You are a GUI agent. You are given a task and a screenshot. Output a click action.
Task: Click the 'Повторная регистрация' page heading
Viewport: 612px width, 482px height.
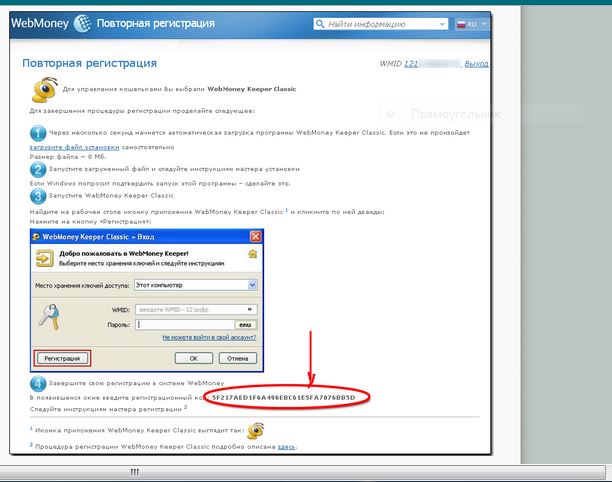pyautogui.click(x=89, y=63)
